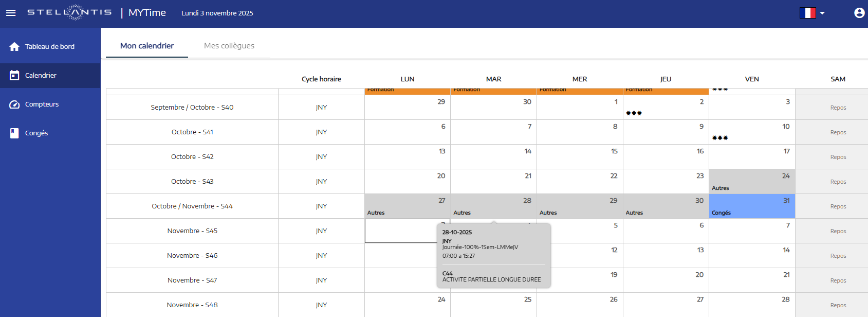The image size is (868, 317).
Task: Click the Octobre - S42 week label
Action: click(192, 157)
